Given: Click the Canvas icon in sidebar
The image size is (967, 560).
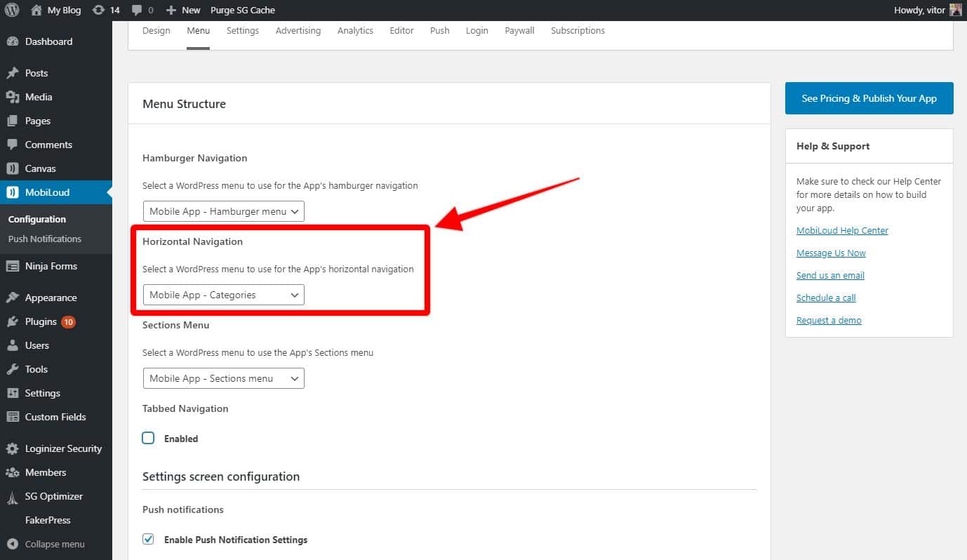Looking at the screenshot, I should [x=12, y=168].
